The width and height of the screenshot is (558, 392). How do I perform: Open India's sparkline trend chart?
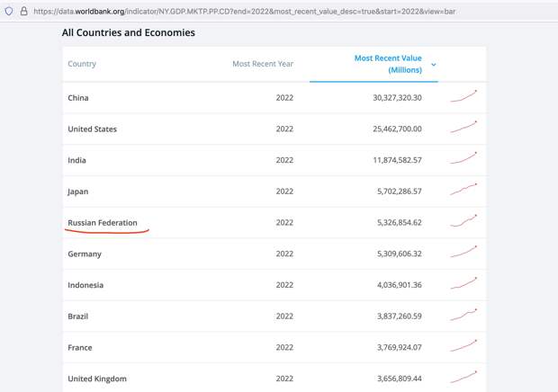click(x=463, y=158)
